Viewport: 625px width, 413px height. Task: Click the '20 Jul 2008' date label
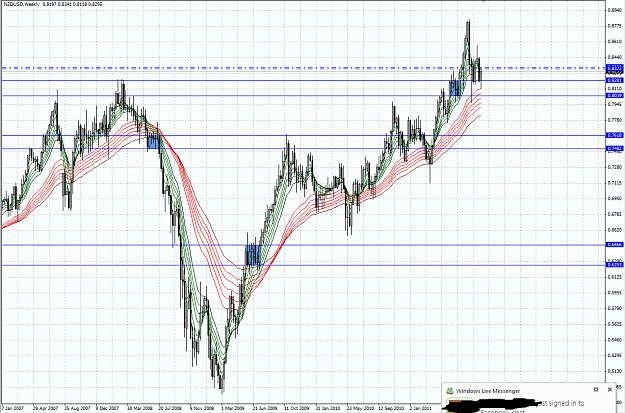pos(171,408)
